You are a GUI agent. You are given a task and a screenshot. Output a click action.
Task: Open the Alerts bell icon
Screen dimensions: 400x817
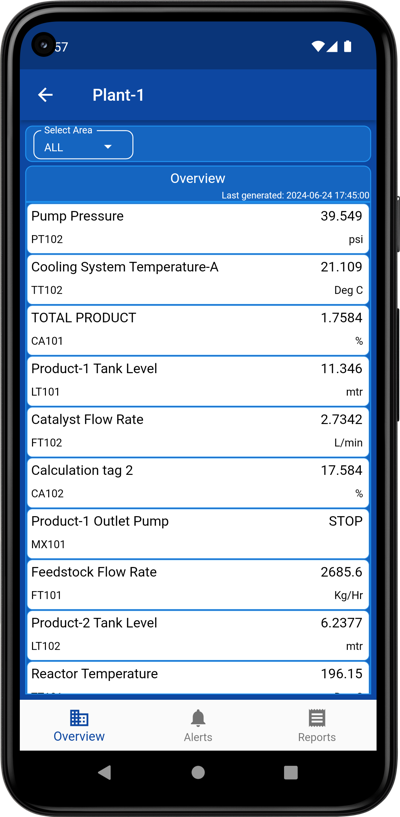198,718
